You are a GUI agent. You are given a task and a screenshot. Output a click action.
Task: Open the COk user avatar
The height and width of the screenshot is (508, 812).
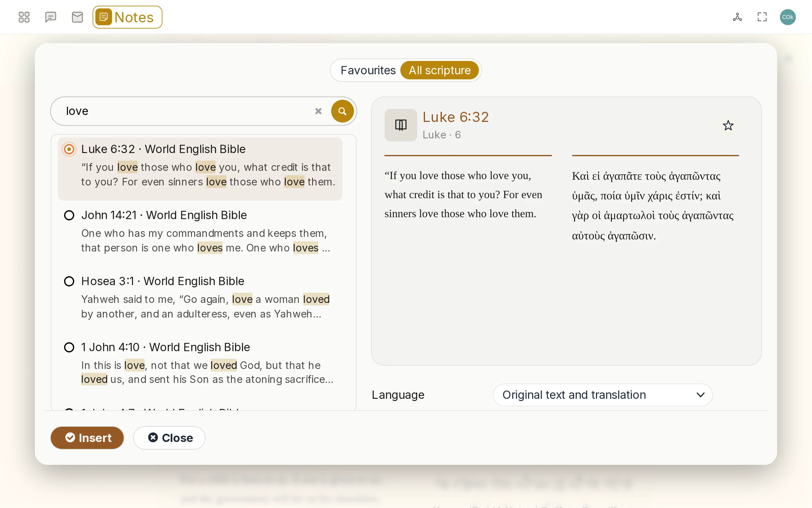pos(788,17)
